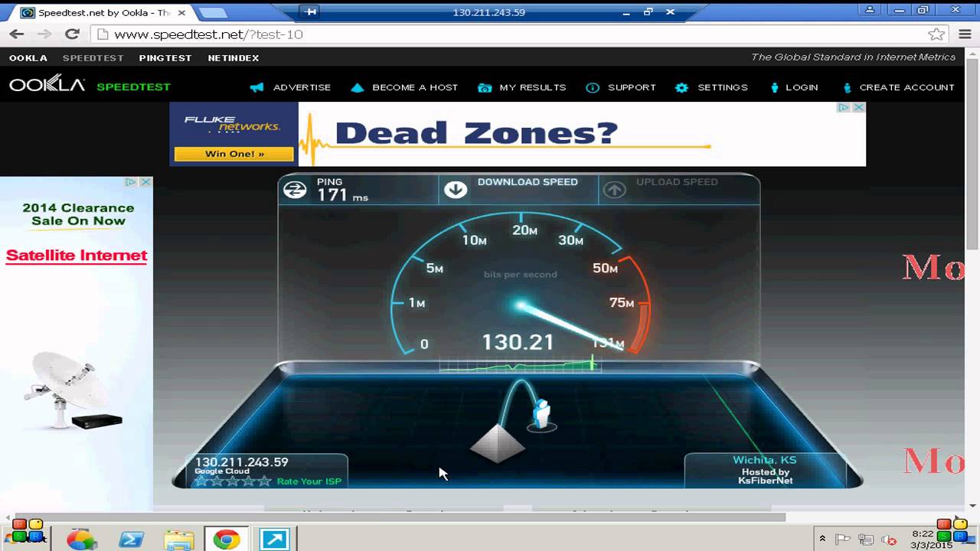Viewport: 980px width, 551px height.
Task: Click the horizontal page scrollbar
Action: tap(400, 517)
